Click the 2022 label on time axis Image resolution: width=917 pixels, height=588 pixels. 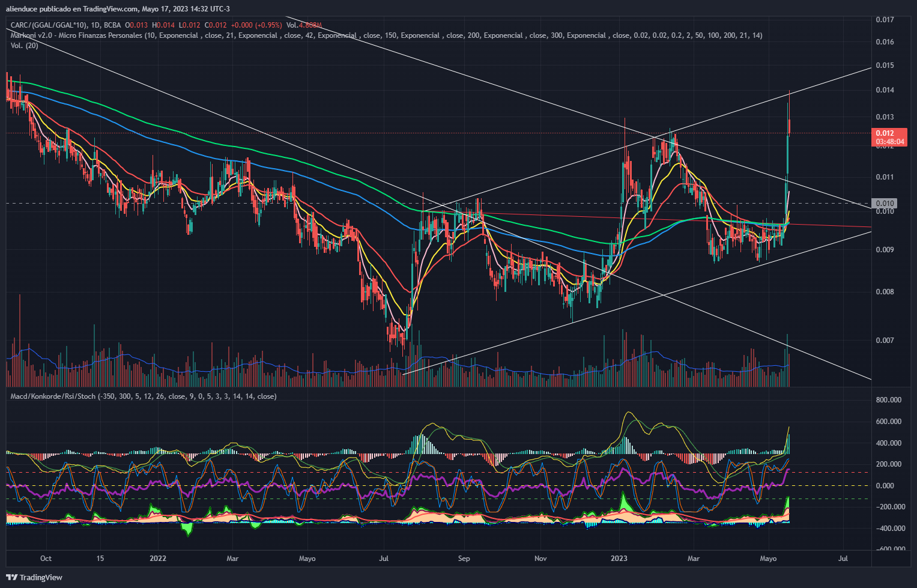point(158,559)
